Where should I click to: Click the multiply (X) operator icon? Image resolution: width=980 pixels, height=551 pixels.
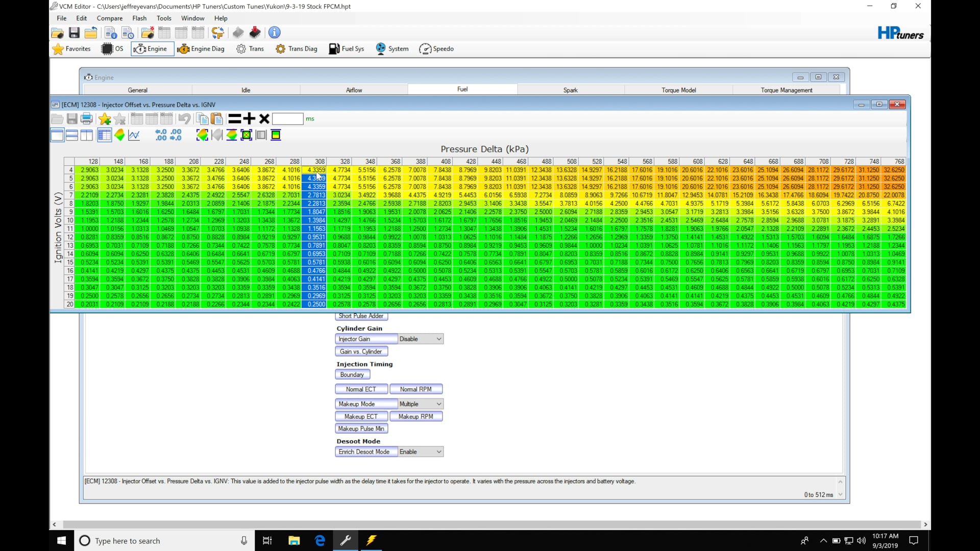pos(264,119)
